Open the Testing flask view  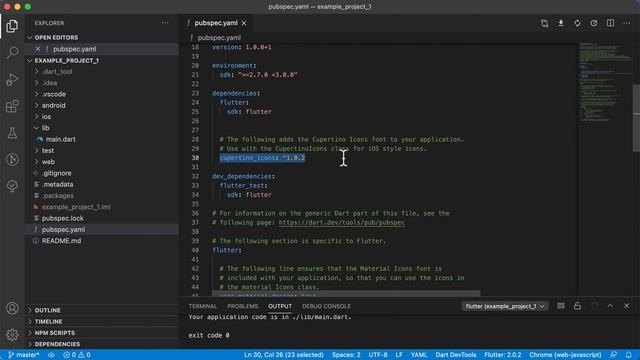coord(12,133)
